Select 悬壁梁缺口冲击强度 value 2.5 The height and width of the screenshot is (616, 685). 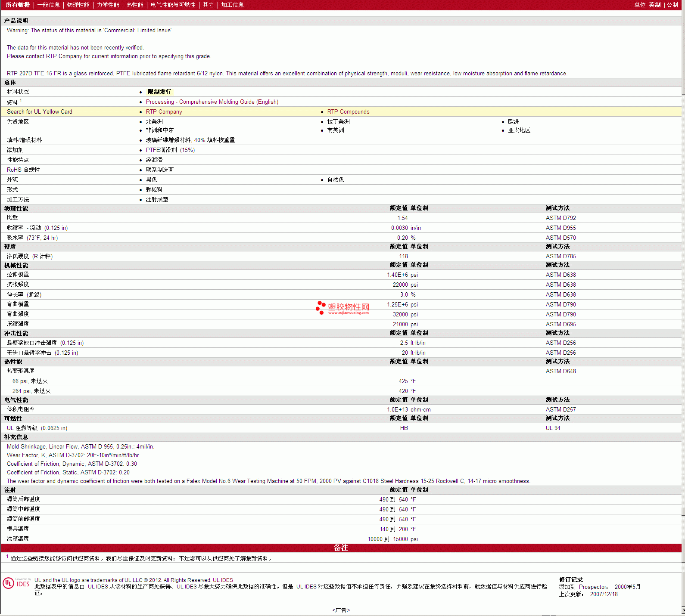tap(404, 343)
